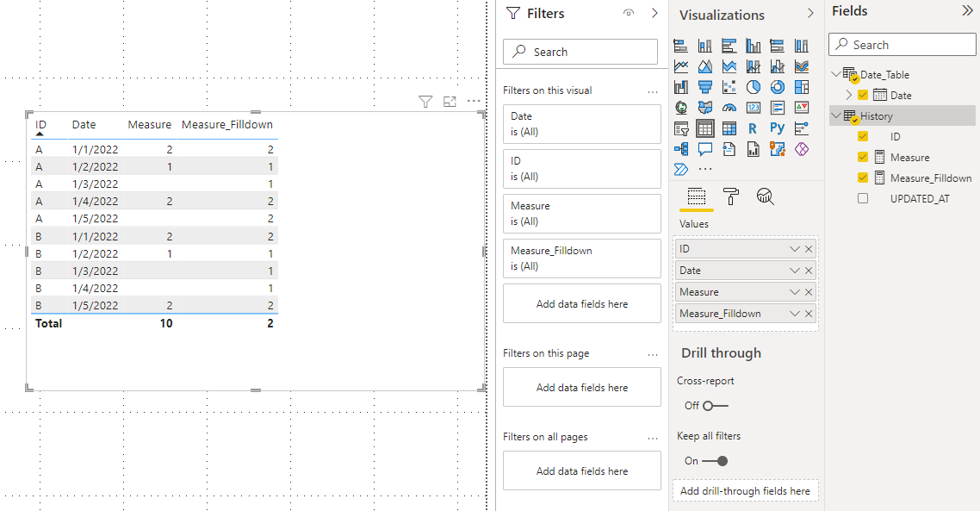Add a Map globe visual

[680, 108]
